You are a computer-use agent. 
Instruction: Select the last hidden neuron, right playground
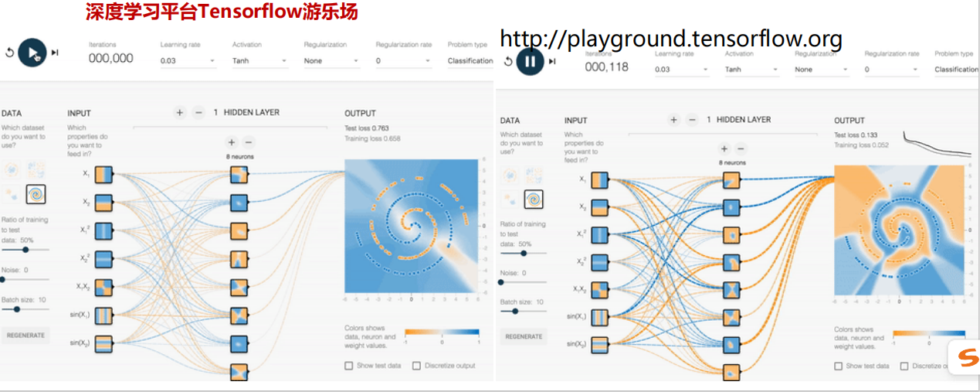732,373
